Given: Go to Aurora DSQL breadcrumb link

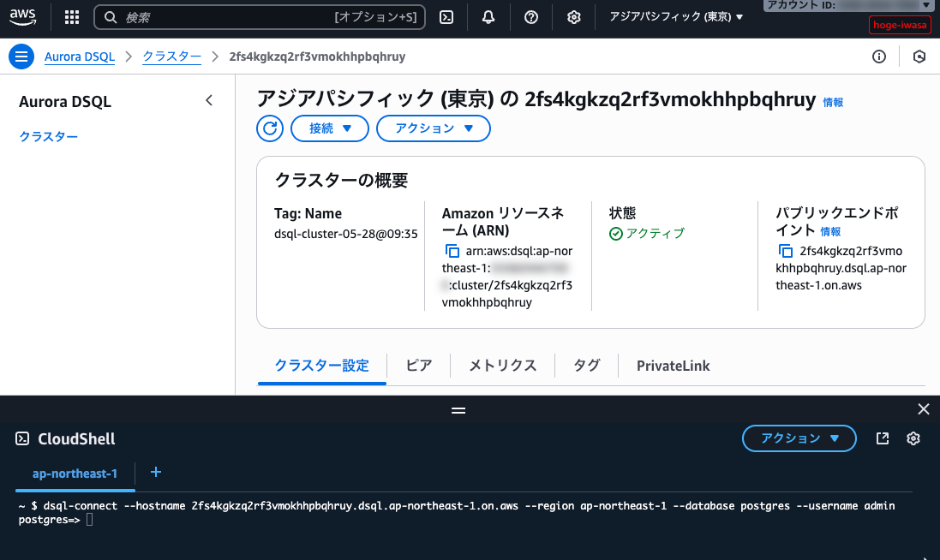Looking at the screenshot, I should pos(80,57).
